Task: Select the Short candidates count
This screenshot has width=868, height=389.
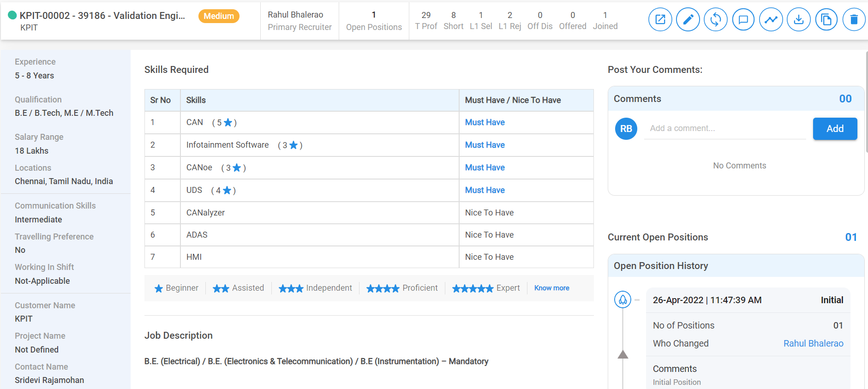Action: [x=453, y=16]
